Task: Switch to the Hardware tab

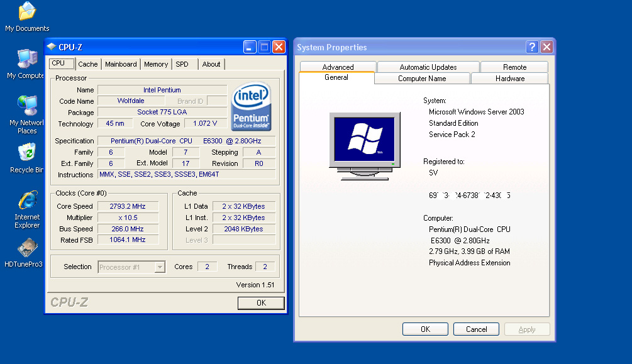Action: (x=509, y=79)
